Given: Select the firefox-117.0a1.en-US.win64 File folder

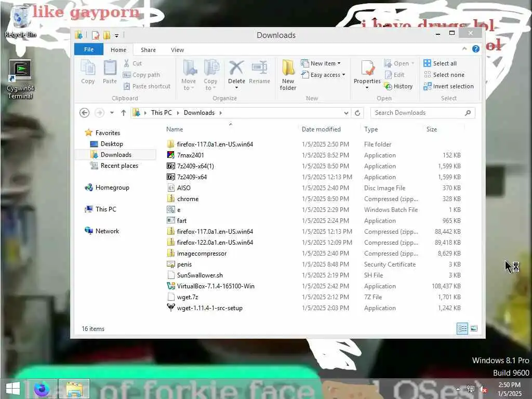Looking at the screenshot, I should coord(313,144).
